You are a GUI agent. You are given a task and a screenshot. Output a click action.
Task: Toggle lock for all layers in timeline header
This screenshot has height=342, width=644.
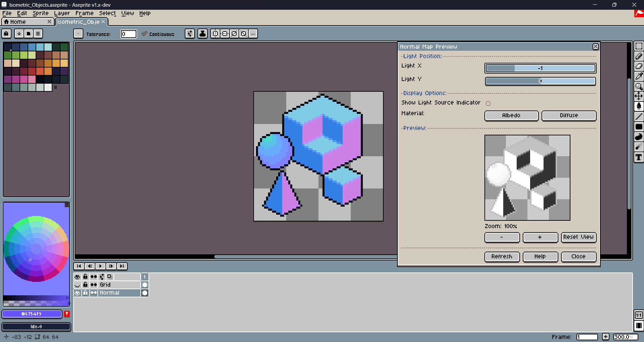coord(86,277)
